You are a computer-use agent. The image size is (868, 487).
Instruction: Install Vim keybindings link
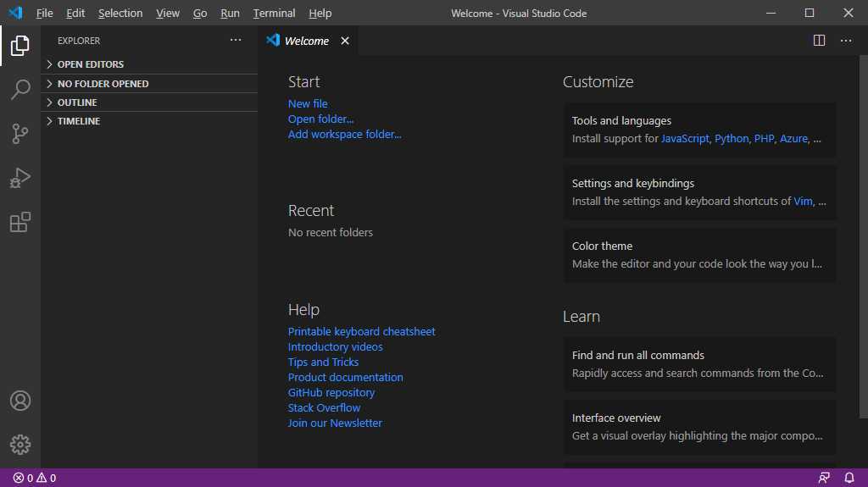(803, 201)
